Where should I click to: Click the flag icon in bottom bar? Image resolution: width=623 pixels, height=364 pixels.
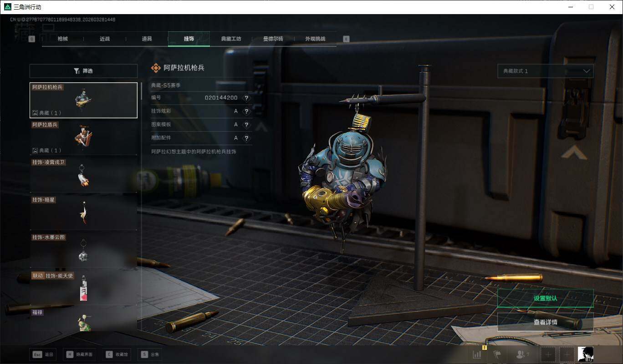click(497, 354)
